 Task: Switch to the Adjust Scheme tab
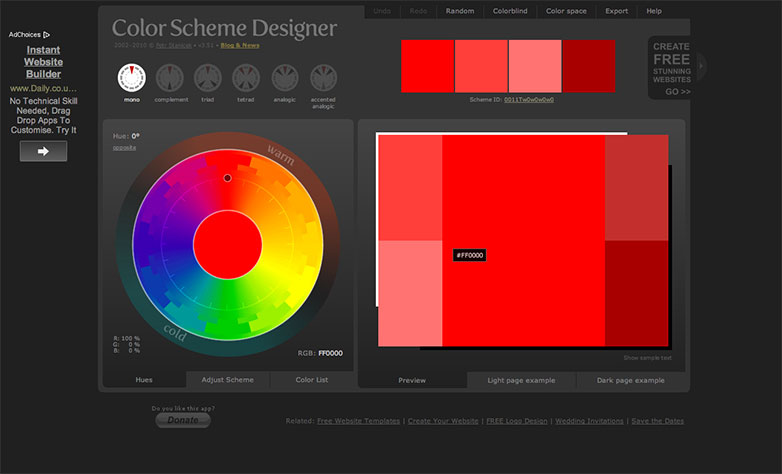click(x=228, y=380)
